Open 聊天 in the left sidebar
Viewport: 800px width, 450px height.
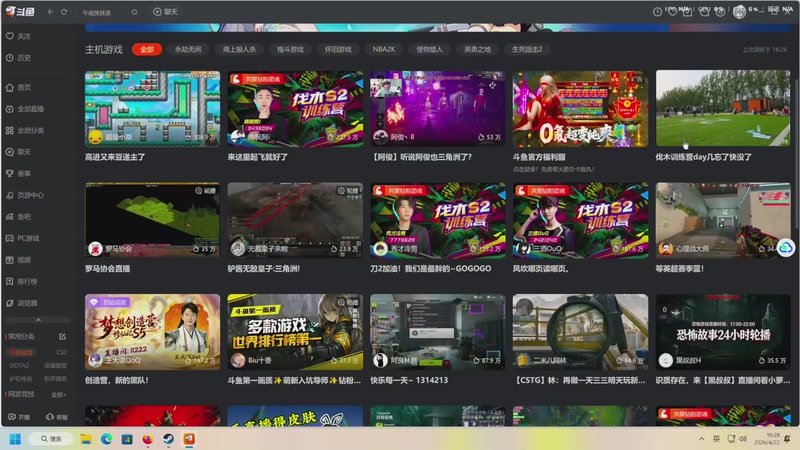(18, 152)
